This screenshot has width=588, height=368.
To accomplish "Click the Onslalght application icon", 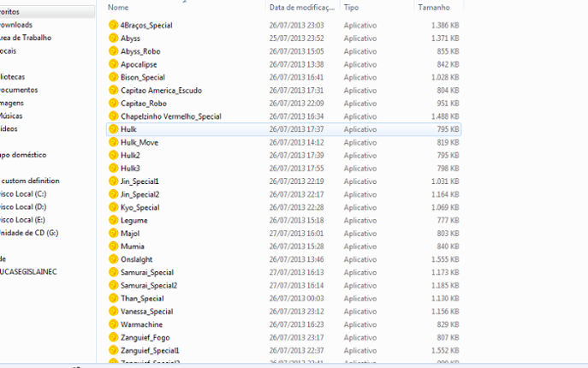I will (113, 259).
